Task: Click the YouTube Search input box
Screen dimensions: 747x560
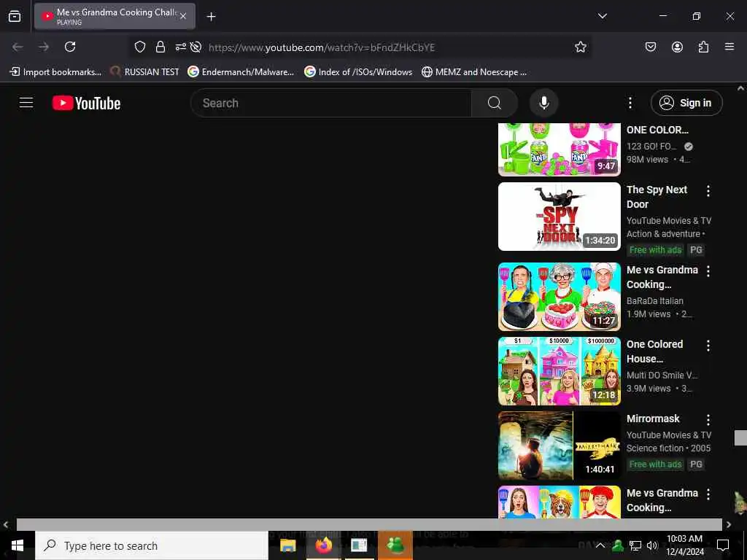Action: [x=331, y=103]
